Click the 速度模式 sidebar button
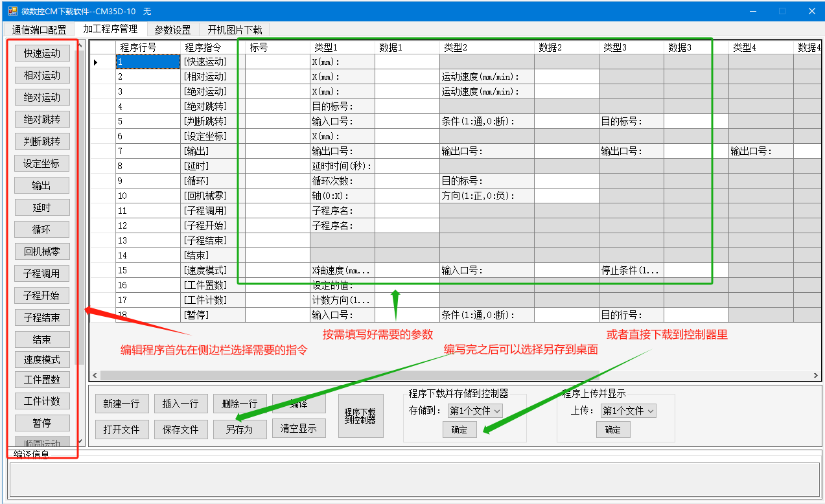The width and height of the screenshot is (825, 504). pyautogui.click(x=42, y=360)
